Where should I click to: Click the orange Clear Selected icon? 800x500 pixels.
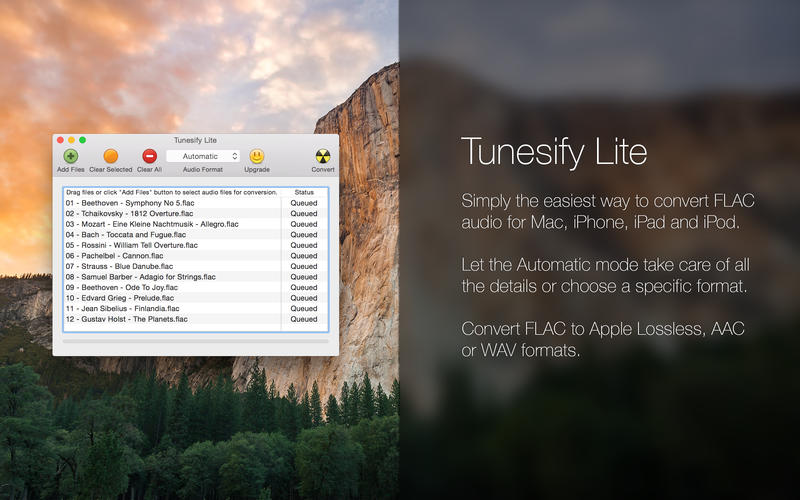tap(111, 156)
